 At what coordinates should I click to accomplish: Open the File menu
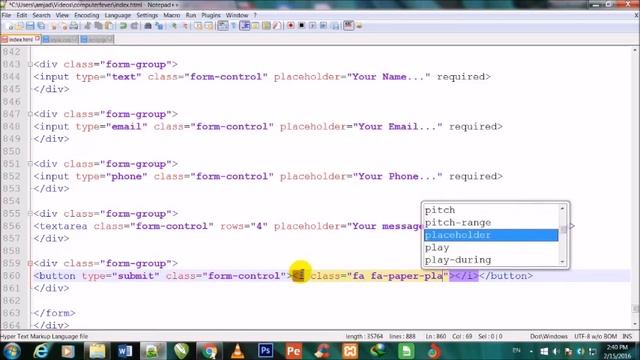click(6, 15)
